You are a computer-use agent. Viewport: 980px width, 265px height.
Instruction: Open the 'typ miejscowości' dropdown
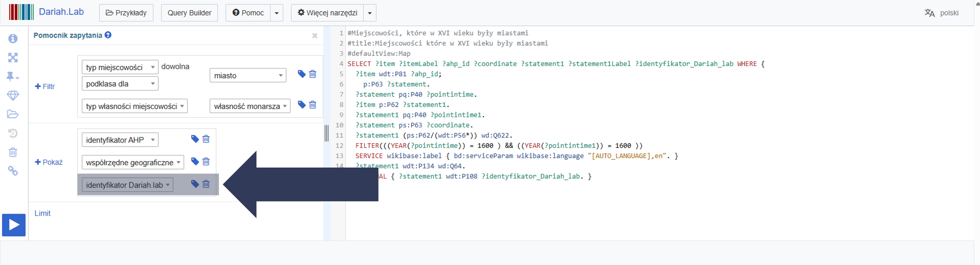[120, 67]
